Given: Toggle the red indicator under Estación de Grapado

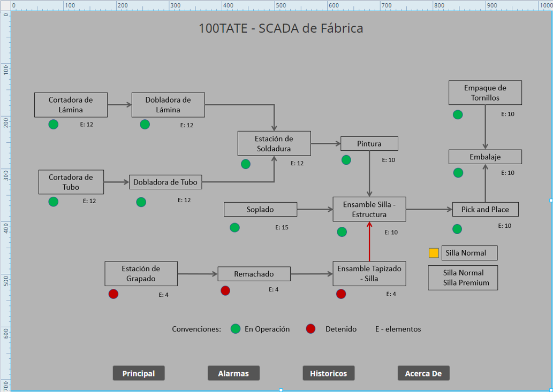Looking at the screenshot, I should (113, 294).
